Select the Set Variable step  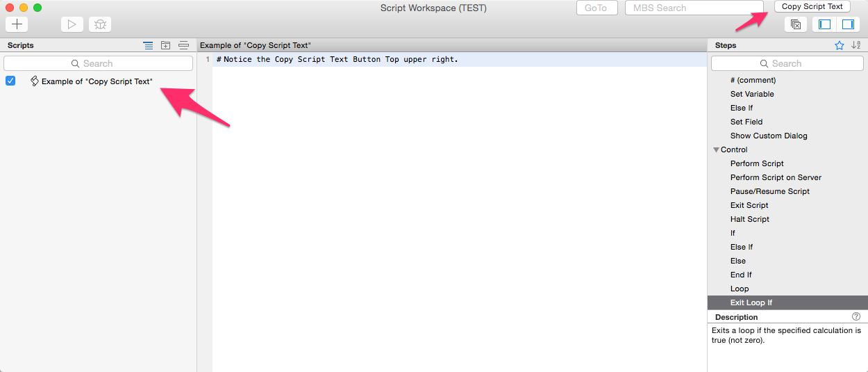tap(752, 94)
